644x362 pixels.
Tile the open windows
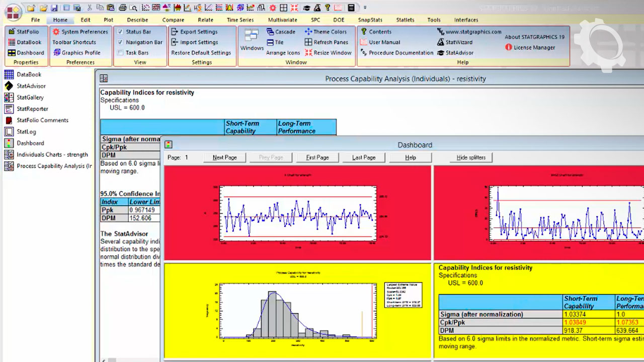[x=275, y=42]
